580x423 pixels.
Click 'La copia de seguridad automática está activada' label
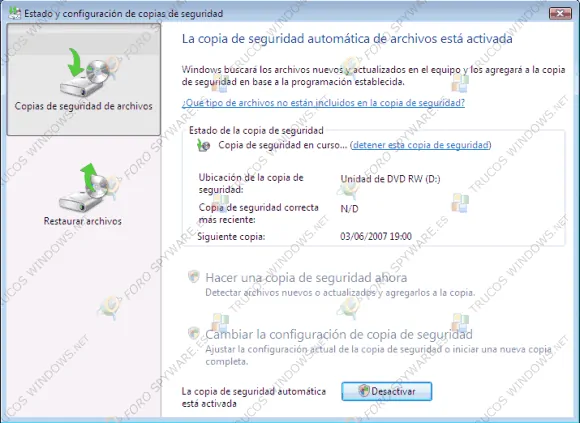tap(254, 397)
